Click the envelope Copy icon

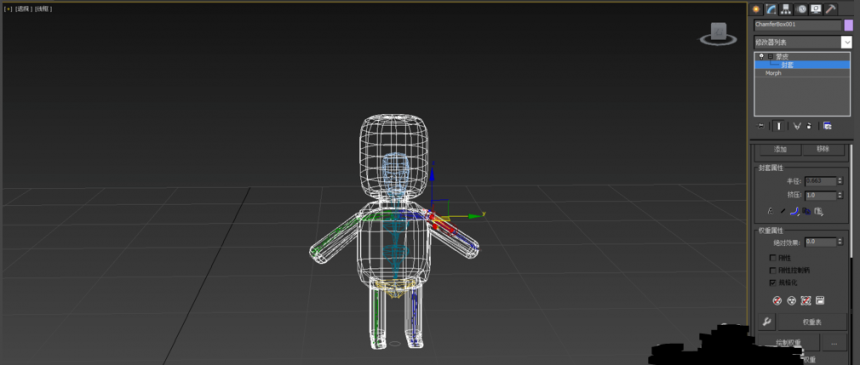pos(806,211)
